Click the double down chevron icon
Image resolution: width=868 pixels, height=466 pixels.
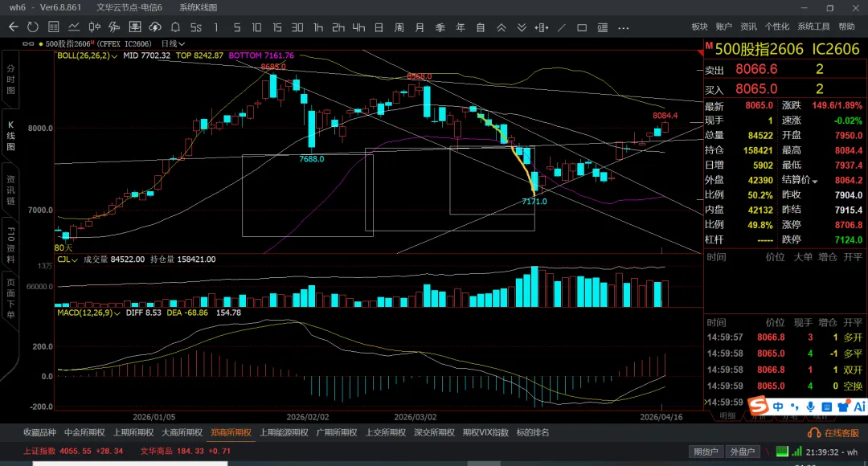tap(522, 27)
